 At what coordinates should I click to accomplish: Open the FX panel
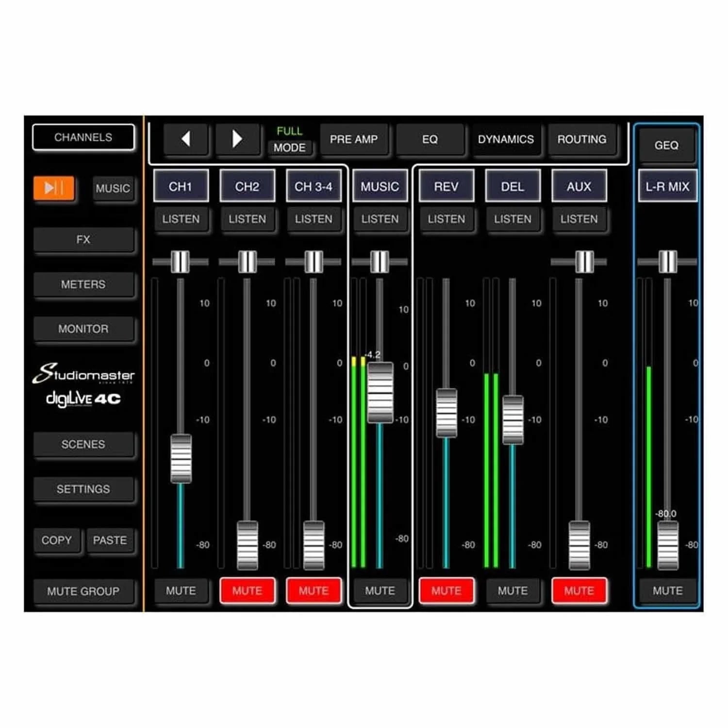click(83, 239)
